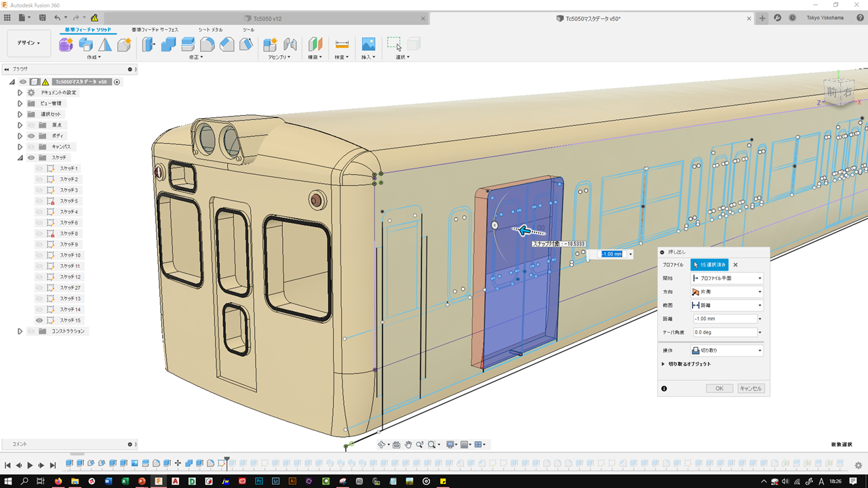This screenshot has height=488, width=868.
Task: Open the data panel grid icon
Action: 7,18
